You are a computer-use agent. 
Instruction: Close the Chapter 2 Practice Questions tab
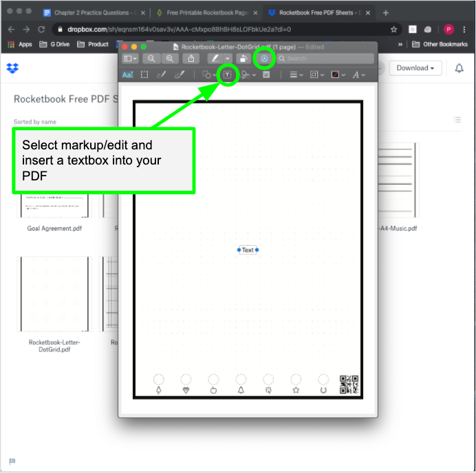143,13
